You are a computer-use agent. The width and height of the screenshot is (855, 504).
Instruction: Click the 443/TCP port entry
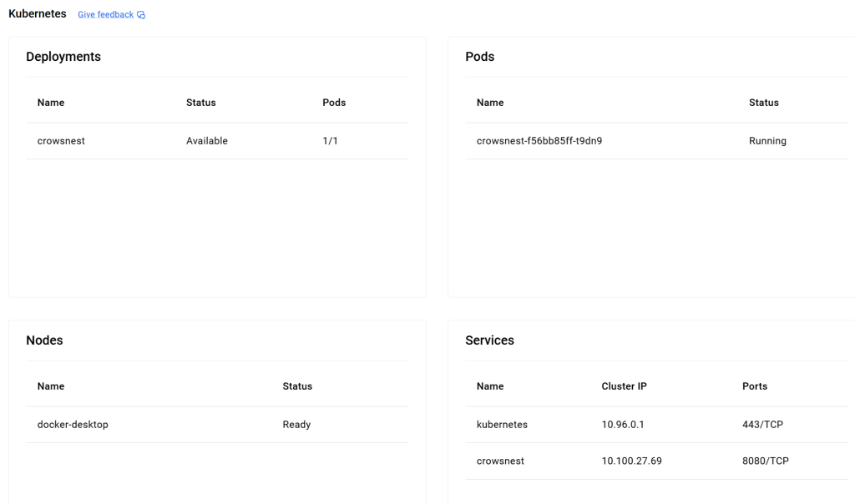[762, 425]
